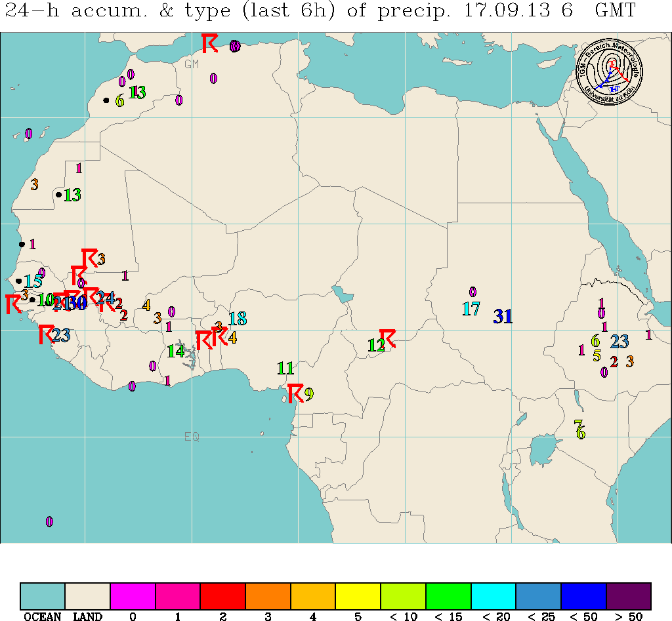Click the cyan 18 precipitation value

(238, 319)
